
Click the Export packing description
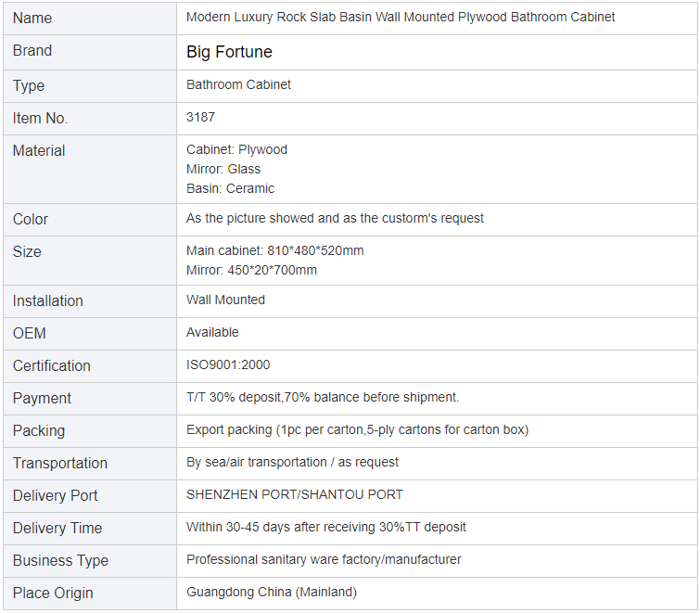tap(357, 429)
